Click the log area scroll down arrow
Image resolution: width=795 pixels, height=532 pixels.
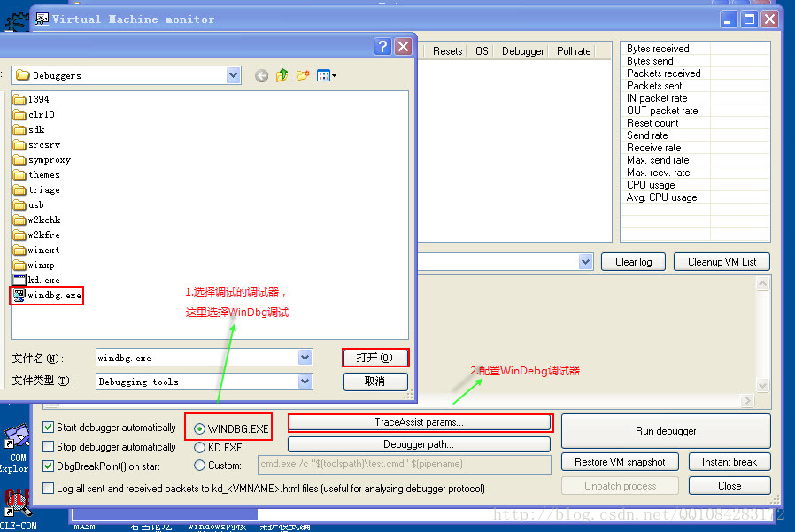(x=762, y=385)
